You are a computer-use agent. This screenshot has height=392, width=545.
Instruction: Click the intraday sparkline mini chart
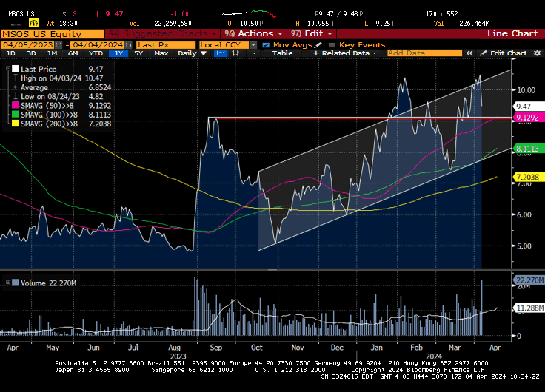tap(249, 14)
